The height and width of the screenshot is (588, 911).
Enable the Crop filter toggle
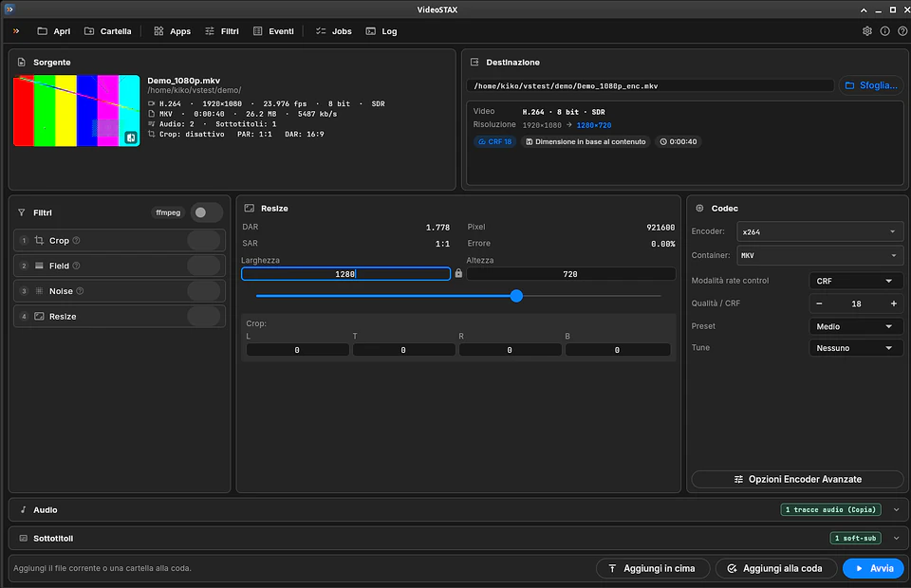coord(204,240)
